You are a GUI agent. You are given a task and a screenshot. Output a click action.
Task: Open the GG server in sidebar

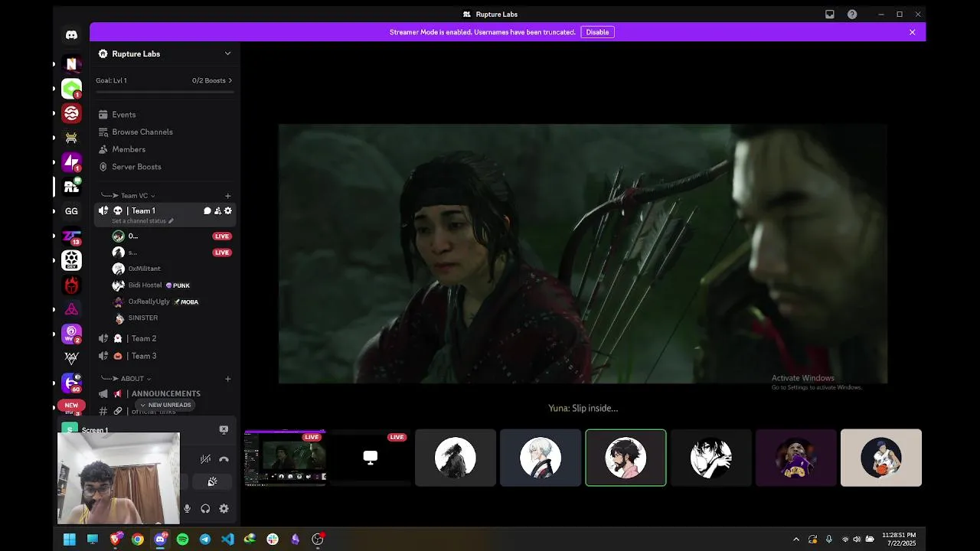pyautogui.click(x=71, y=211)
